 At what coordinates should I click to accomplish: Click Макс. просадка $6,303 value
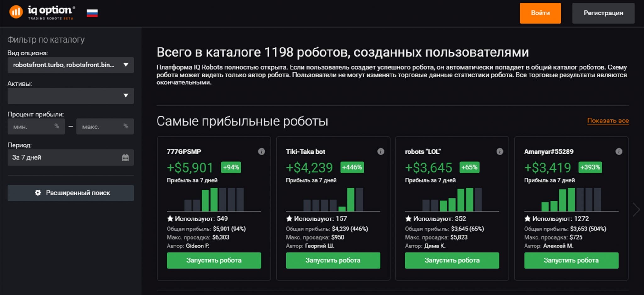point(221,237)
